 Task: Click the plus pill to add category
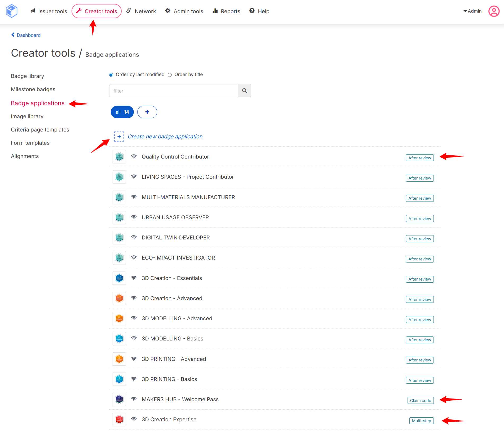pyautogui.click(x=147, y=112)
